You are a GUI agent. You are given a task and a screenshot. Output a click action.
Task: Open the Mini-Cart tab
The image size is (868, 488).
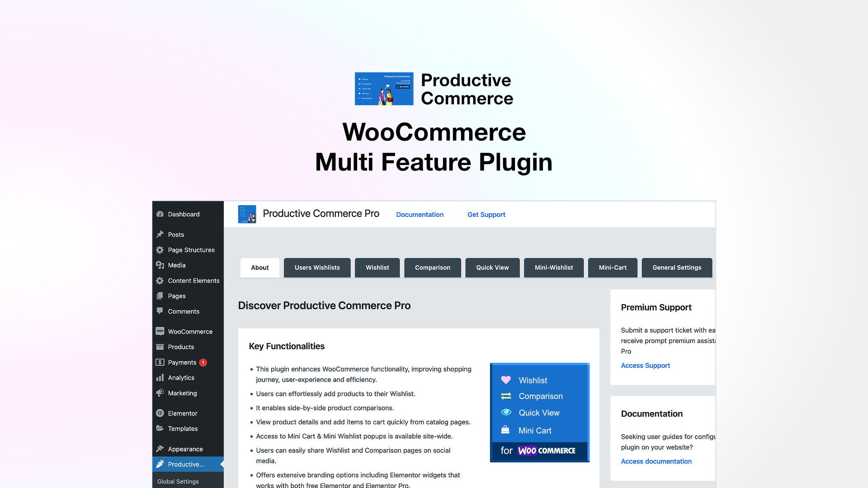[613, 267]
